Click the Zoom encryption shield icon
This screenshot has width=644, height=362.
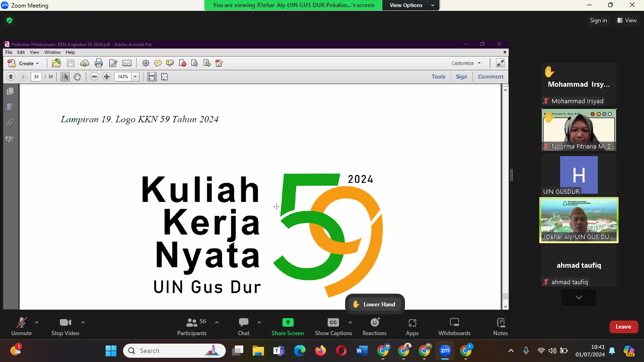tap(9, 20)
